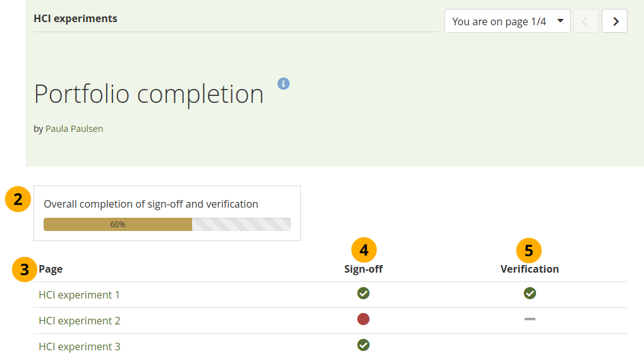
Task: Click the yellow number 4 callout marker
Action: point(364,250)
